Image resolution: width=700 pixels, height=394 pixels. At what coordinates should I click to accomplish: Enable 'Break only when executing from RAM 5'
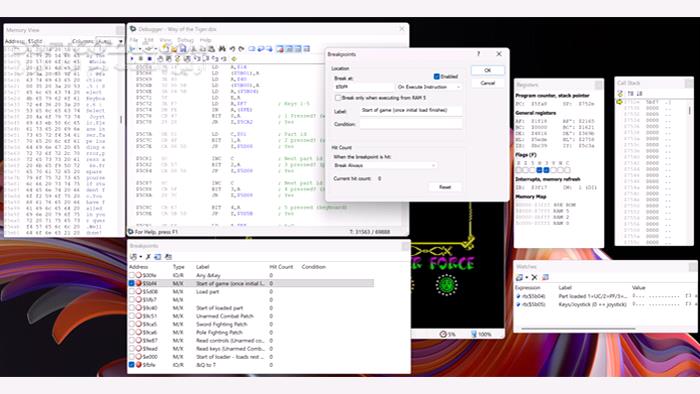point(338,98)
